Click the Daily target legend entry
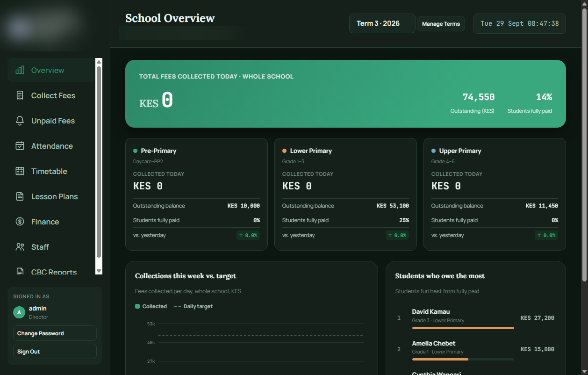The height and width of the screenshot is (375, 588). tap(193, 306)
